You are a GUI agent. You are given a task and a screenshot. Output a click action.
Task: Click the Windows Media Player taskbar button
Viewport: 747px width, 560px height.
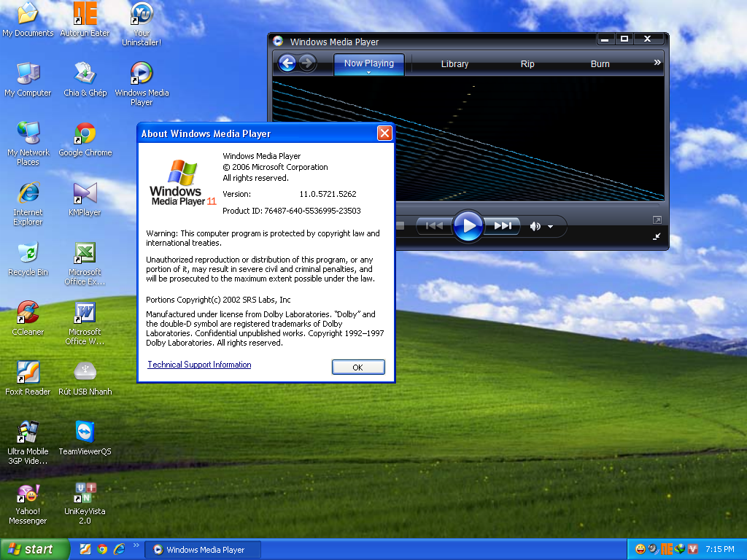203,550
